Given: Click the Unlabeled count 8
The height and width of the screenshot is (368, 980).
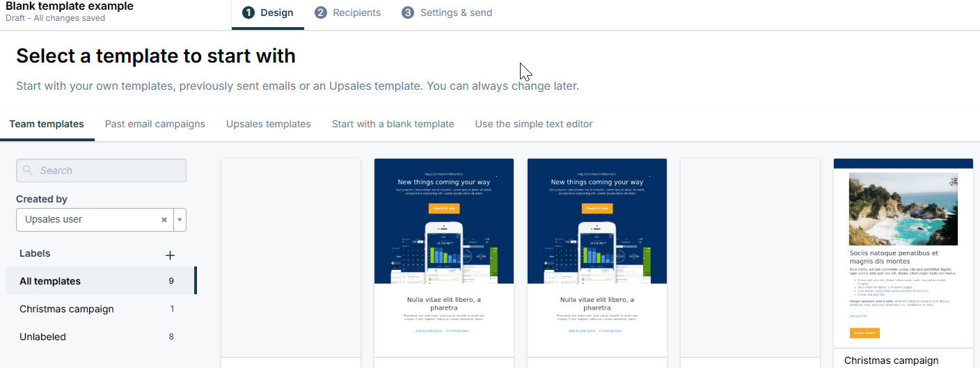Looking at the screenshot, I should (x=171, y=337).
